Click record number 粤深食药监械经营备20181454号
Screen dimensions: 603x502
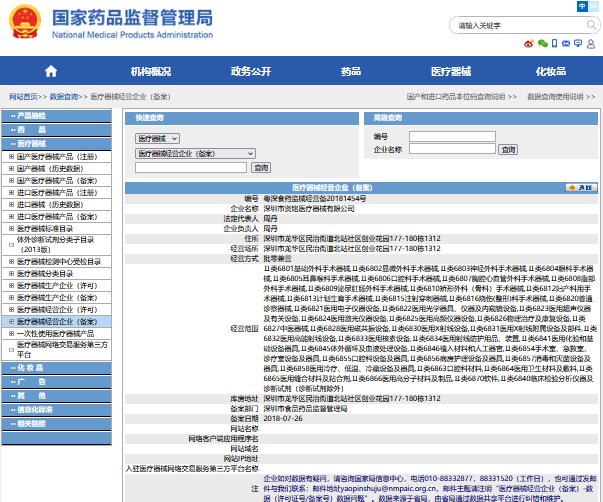[315, 198]
